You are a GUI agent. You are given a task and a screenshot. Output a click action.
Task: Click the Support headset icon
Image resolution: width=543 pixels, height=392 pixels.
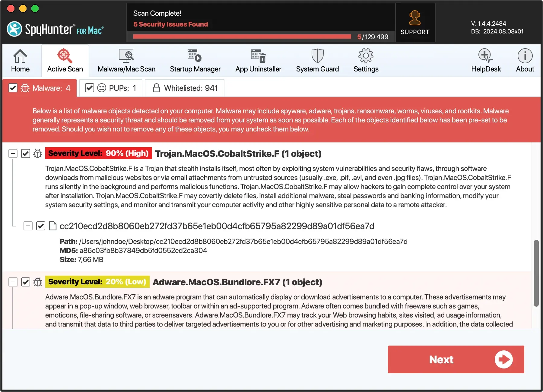pyautogui.click(x=415, y=18)
